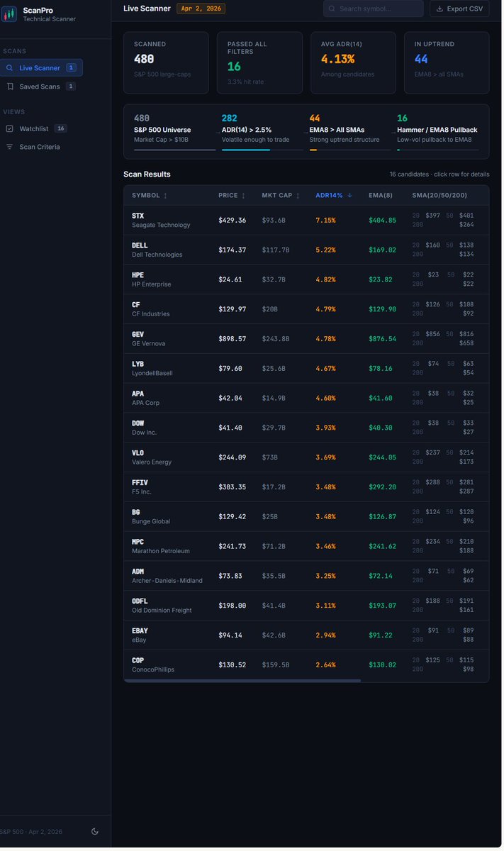Viewport: 504px width, 851px height.
Task: Click the SMA(20/50/200) column header
Action: pyautogui.click(x=439, y=196)
